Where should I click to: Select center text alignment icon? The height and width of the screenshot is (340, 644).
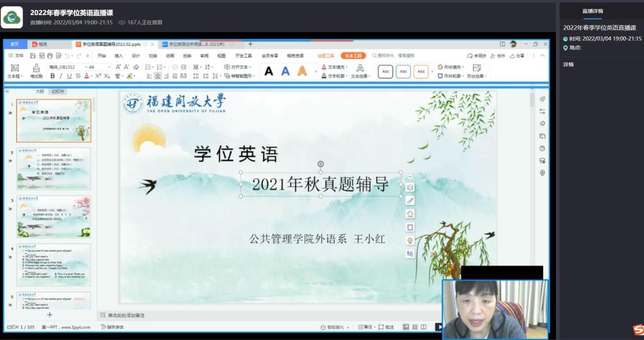click(158, 76)
